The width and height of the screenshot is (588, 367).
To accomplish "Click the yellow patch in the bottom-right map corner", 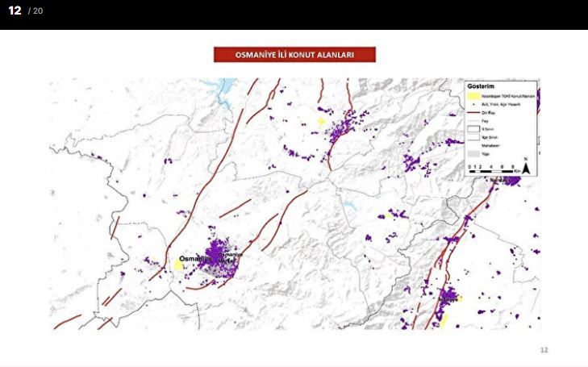I will coord(443,320).
